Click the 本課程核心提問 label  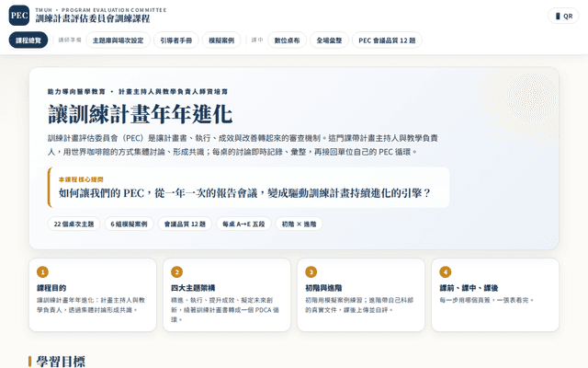click(81, 179)
